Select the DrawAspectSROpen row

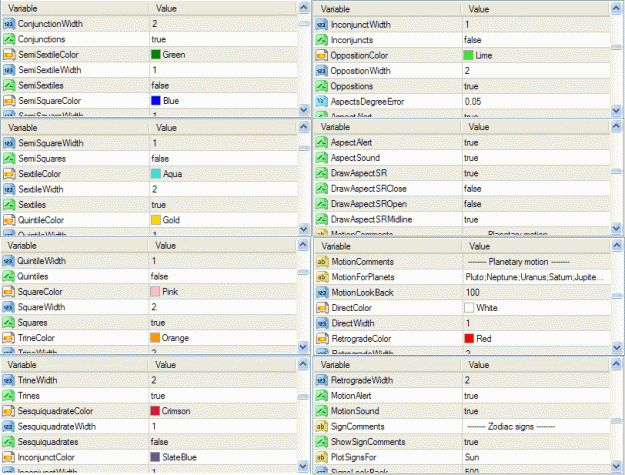pyautogui.click(x=462, y=204)
